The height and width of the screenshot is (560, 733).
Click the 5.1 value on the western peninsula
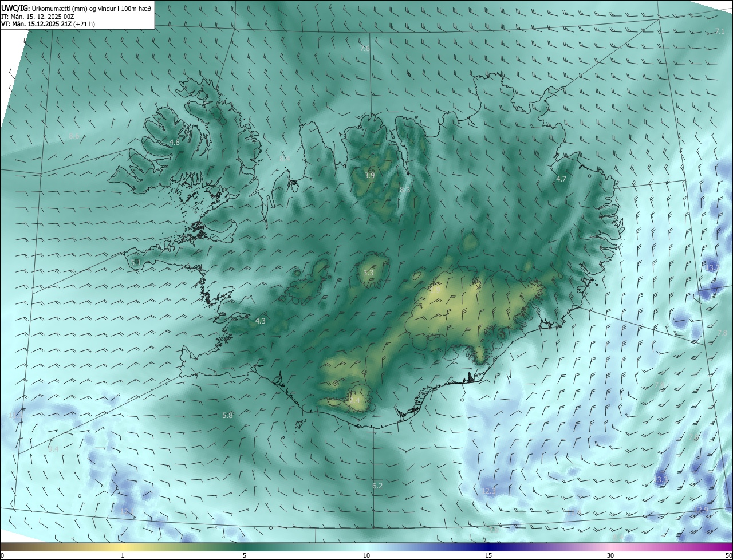136,262
